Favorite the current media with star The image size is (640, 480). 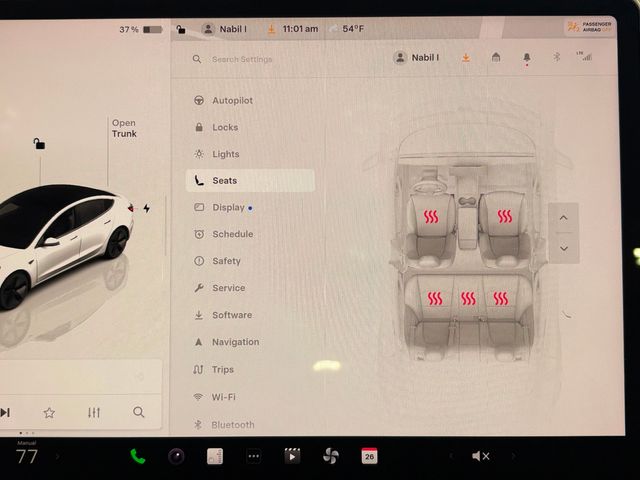pos(49,413)
